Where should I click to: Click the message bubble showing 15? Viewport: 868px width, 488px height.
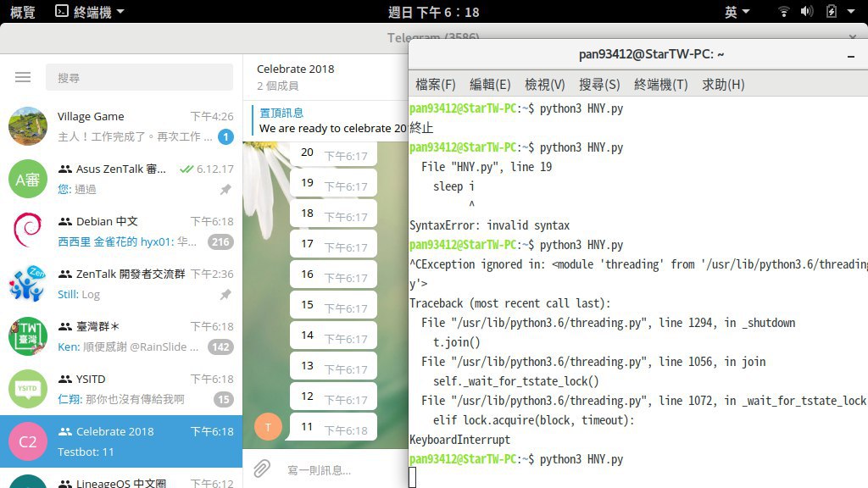tap(333, 305)
